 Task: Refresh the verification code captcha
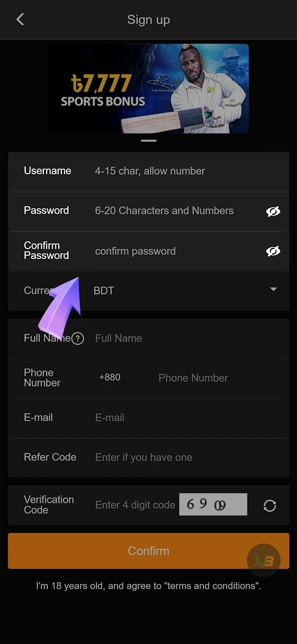coord(270,505)
